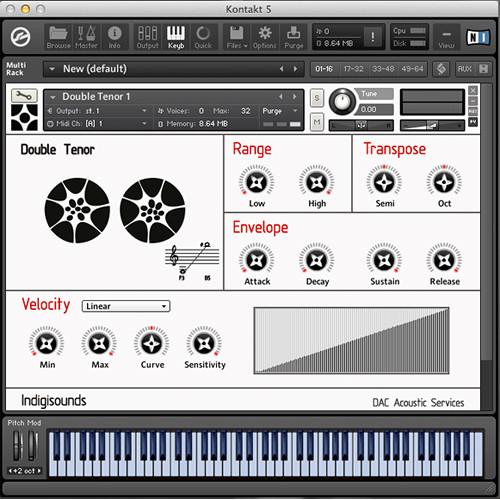Image resolution: width=500 pixels, height=500 pixels.
Task: Click the Kontakt logo icon
Action: coord(21,37)
